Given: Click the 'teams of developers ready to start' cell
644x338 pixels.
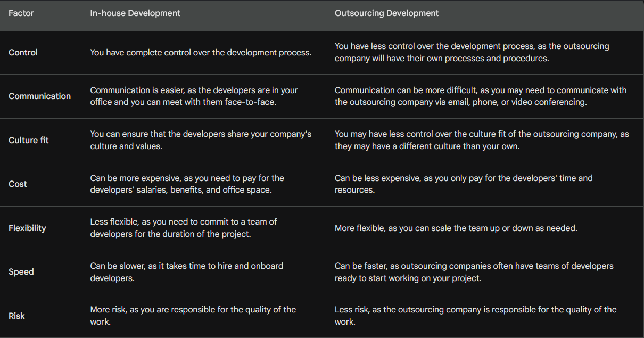Looking at the screenshot, I should click(474, 272).
